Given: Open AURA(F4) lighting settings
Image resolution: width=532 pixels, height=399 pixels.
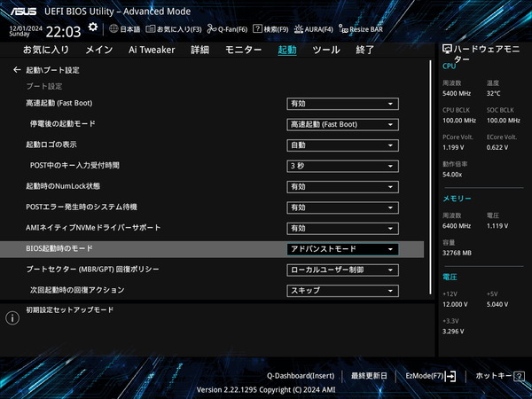Looking at the screenshot, I should click(314, 29).
